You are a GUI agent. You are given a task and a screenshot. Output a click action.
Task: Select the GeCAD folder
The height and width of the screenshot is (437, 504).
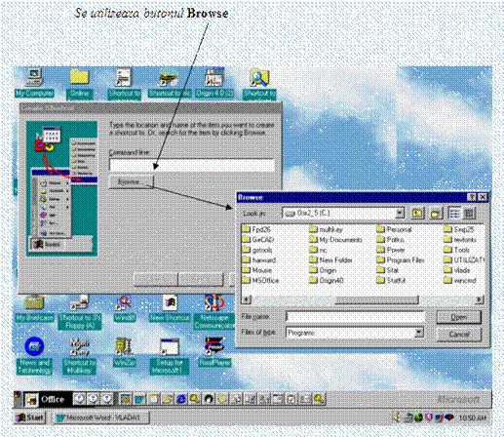pos(258,240)
